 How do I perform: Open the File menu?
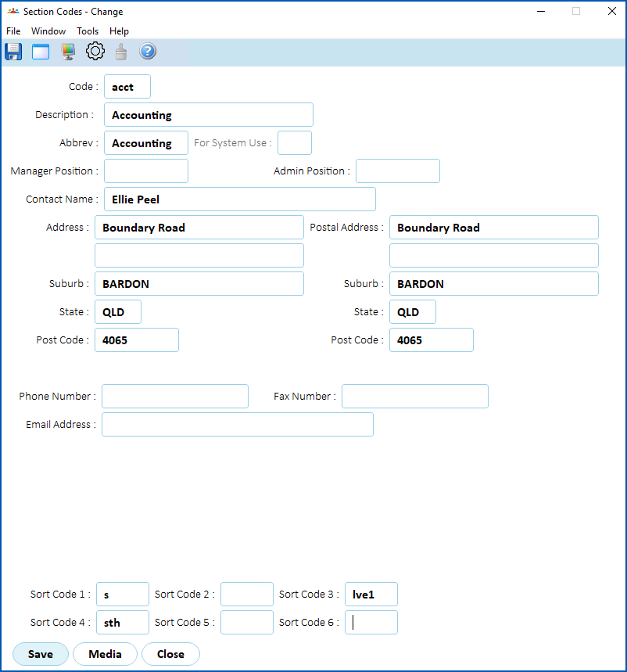13,31
